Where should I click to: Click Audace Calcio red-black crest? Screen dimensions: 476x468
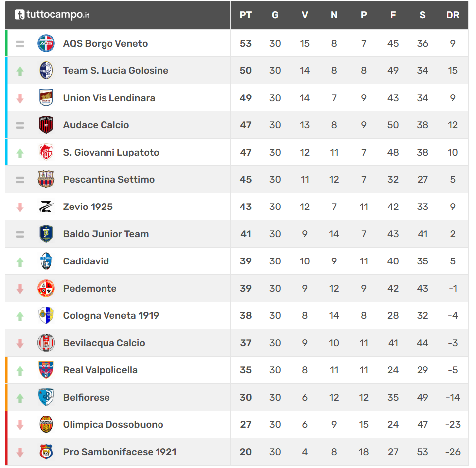point(46,125)
